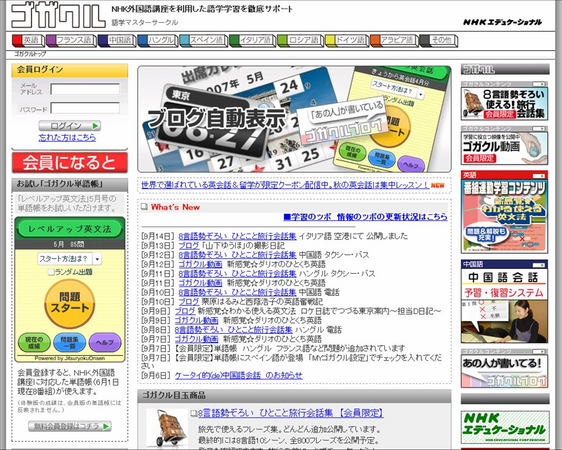Image resolution: width=562 pixels, height=450 pixels.
Task: Open the 英語 language tab
Action: coord(28,40)
